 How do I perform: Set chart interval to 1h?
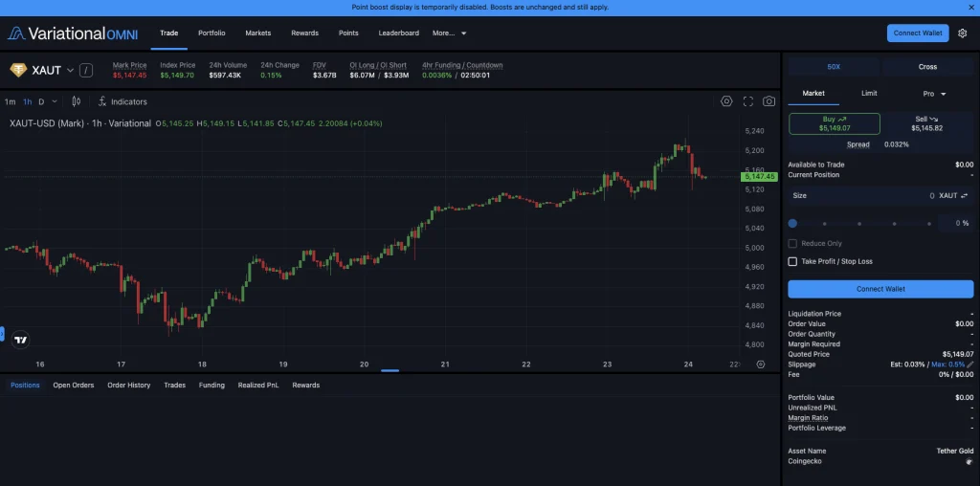point(28,101)
